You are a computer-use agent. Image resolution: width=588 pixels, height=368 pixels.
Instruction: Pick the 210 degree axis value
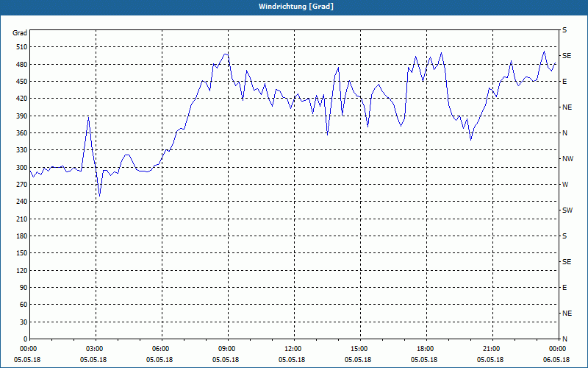[22, 219]
